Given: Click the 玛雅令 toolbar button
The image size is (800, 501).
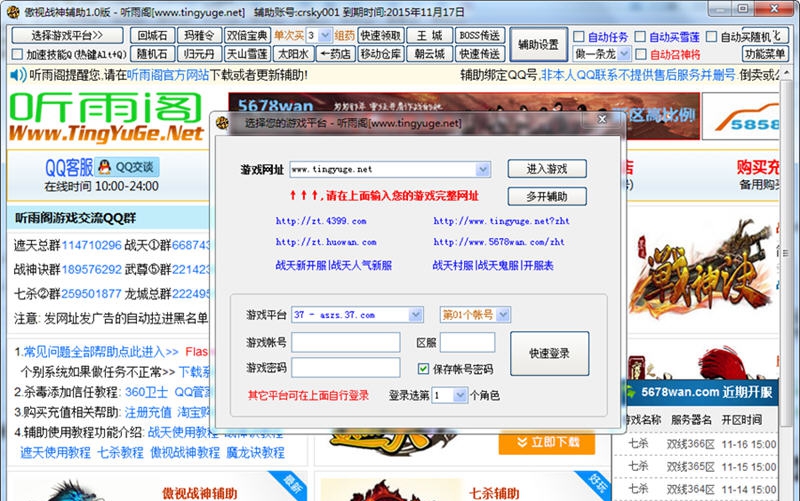Looking at the screenshot, I should pos(199,36).
